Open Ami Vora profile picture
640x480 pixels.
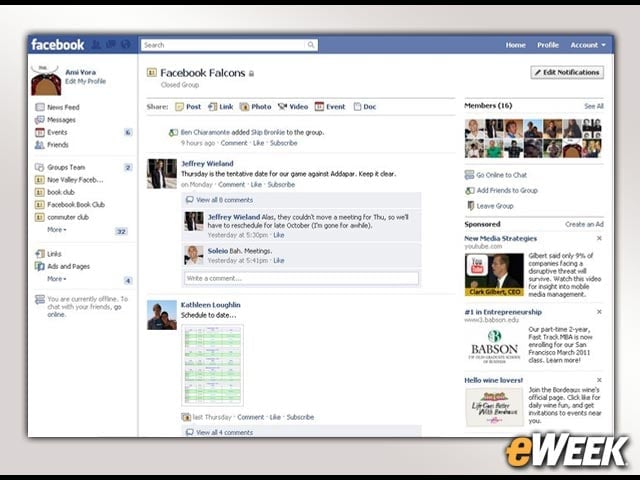click(46, 80)
